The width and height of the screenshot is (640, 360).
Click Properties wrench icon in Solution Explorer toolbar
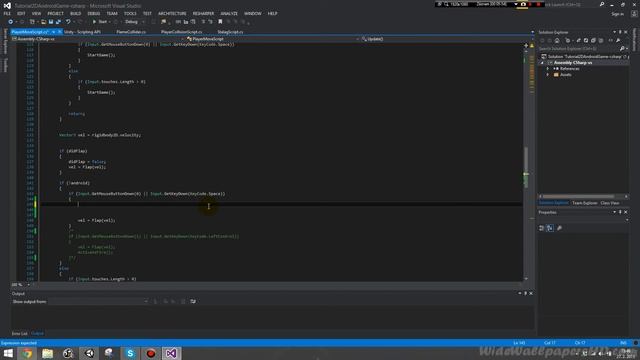pos(618,40)
